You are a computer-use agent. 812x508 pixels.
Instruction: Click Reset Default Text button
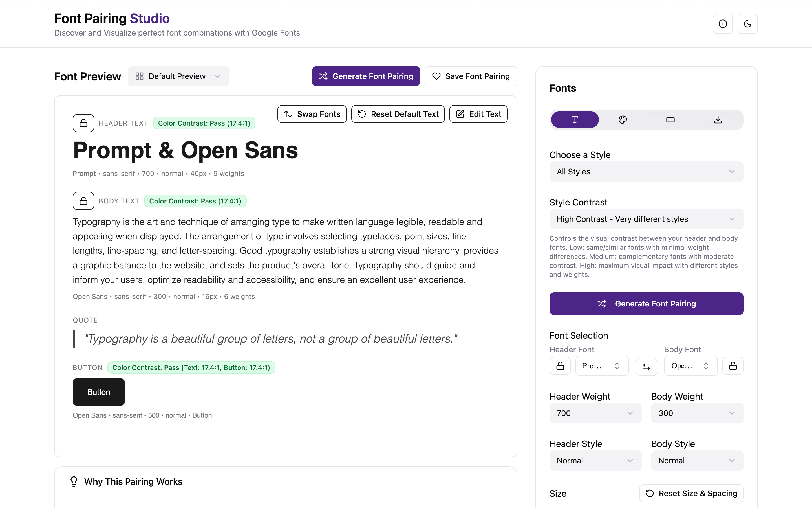point(398,114)
